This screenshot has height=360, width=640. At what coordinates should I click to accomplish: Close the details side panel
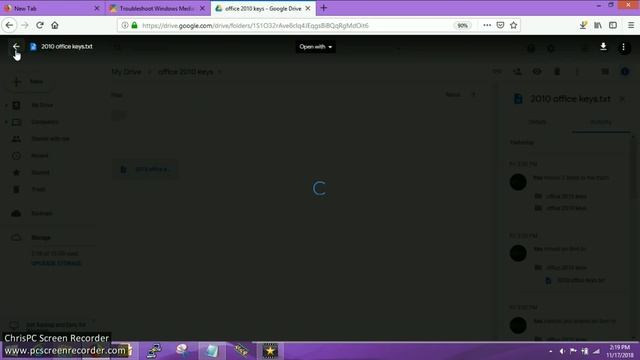[622, 99]
